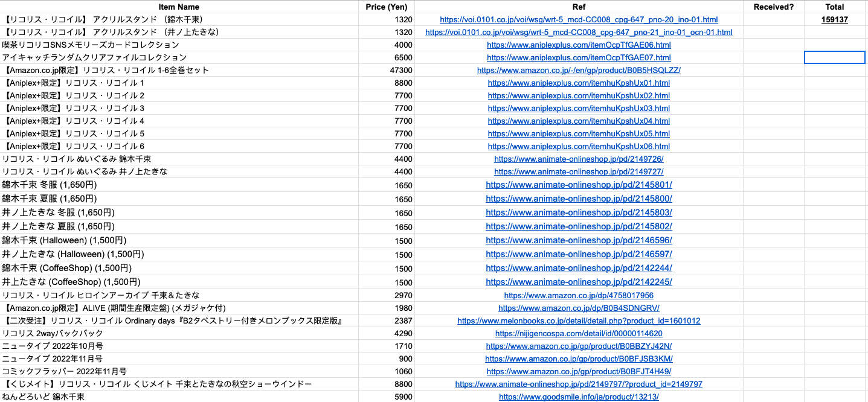Select the total value 159137 cell
Screen dimensions: 868x402
pos(835,20)
